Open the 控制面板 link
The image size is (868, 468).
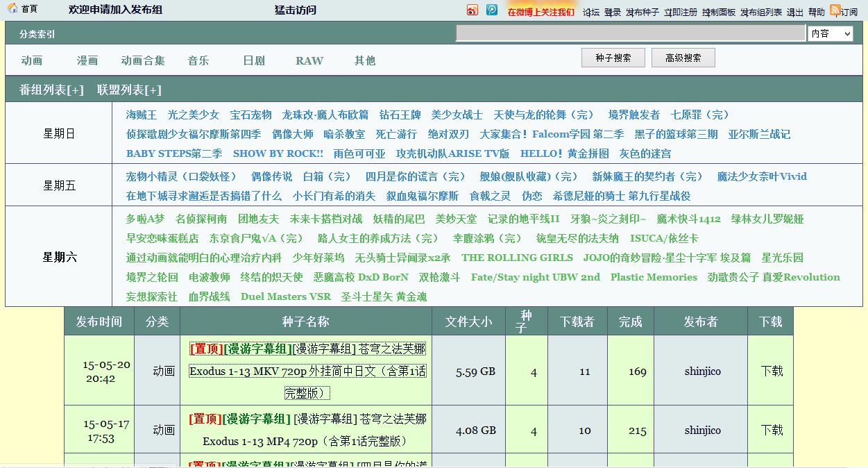click(719, 12)
